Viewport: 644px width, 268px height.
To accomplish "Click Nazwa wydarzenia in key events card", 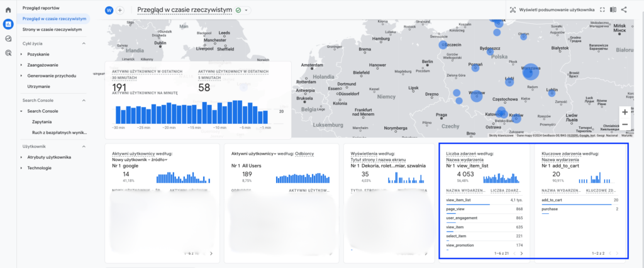I will pos(560,160).
